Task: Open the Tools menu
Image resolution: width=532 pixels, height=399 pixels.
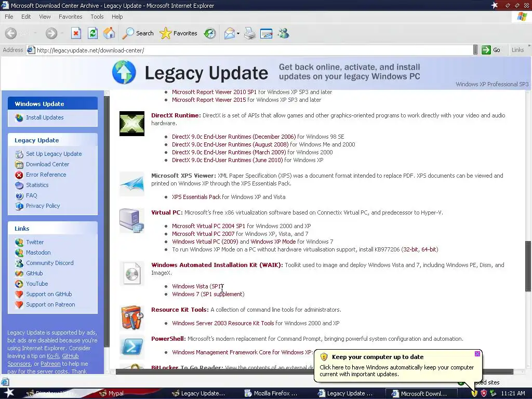Action: pyautogui.click(x=97, y=17)
